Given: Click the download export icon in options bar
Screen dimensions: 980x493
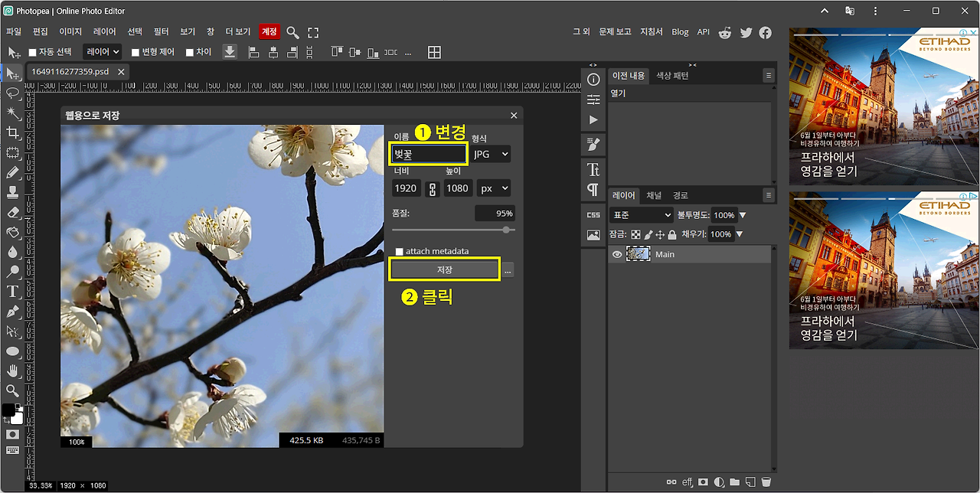Looking at the screenshot, I should tap(230, 51).
